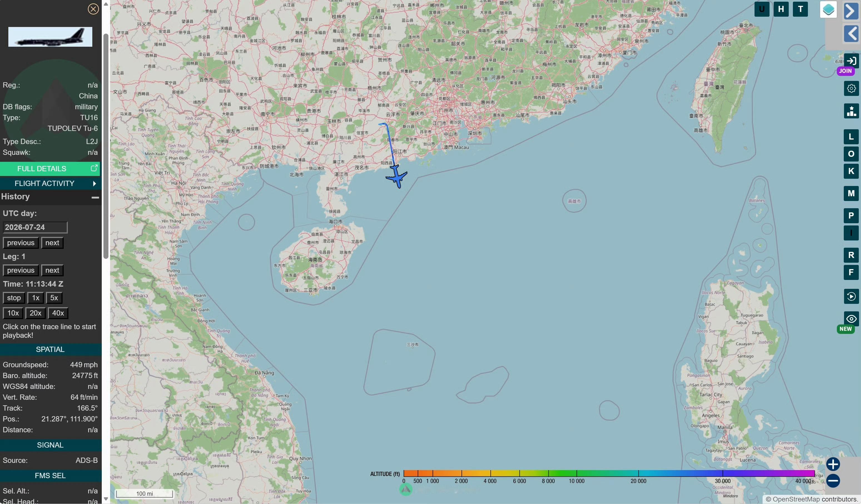Click the blue flight trace line

pos(390,142)
